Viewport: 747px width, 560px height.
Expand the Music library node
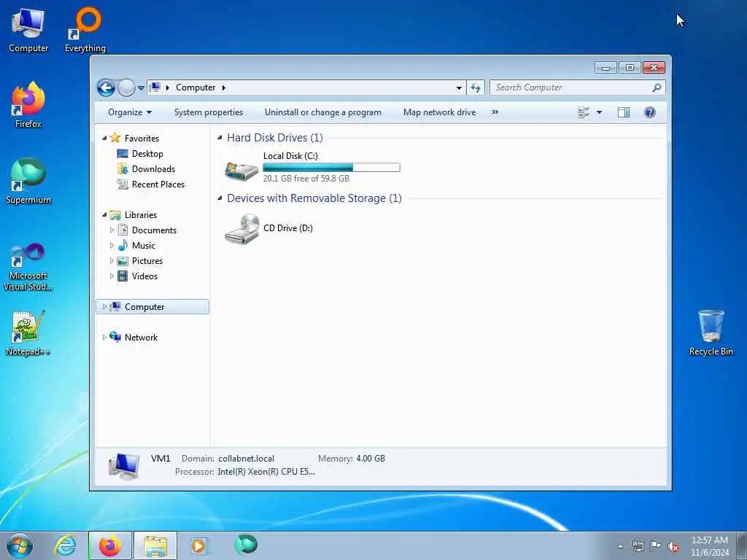click(112, 246)
